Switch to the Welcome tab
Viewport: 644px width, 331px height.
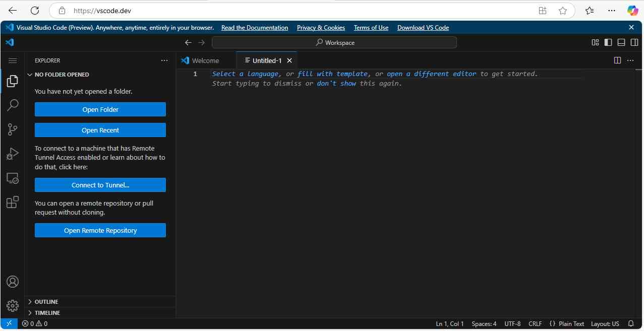coord(205,60)
